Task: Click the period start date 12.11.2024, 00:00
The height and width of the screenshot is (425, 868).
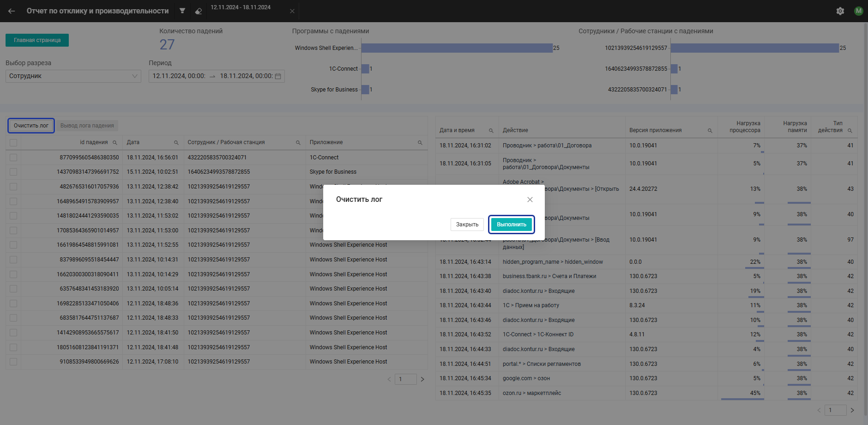Action: (179, 76)
